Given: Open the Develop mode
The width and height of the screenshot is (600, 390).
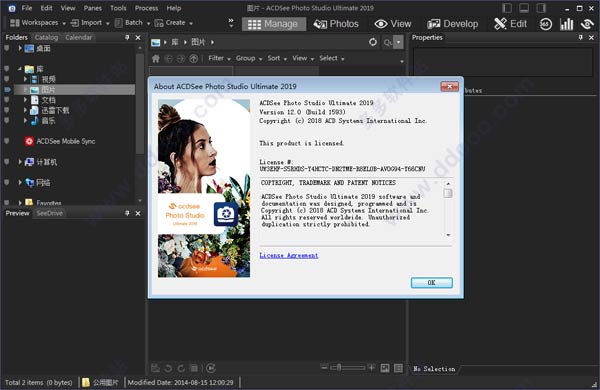Looking at the screenshot, I should coord(453,24).
